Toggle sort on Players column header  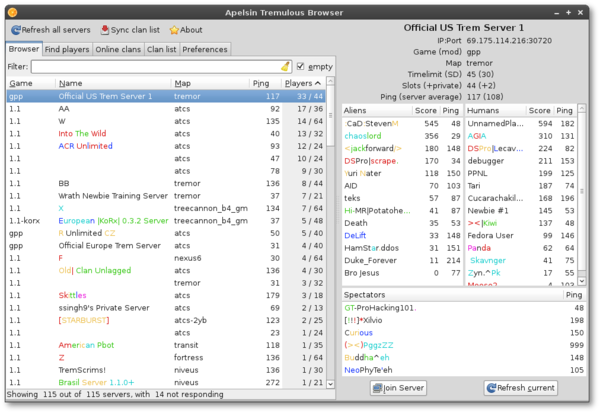point(303,83)
